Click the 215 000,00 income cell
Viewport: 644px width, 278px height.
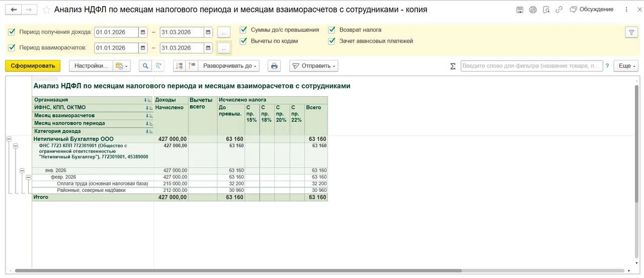pyautogui.click(x=171, y=184)
